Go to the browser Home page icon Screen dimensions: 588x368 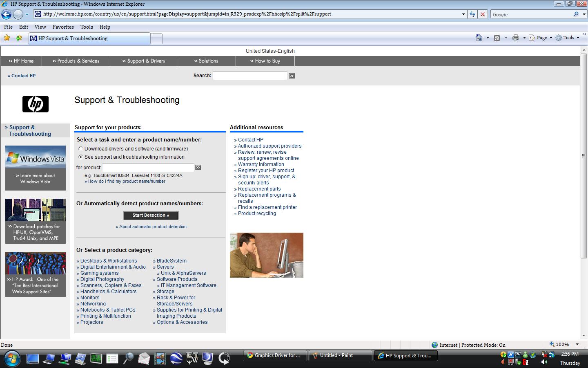[479, 38]
